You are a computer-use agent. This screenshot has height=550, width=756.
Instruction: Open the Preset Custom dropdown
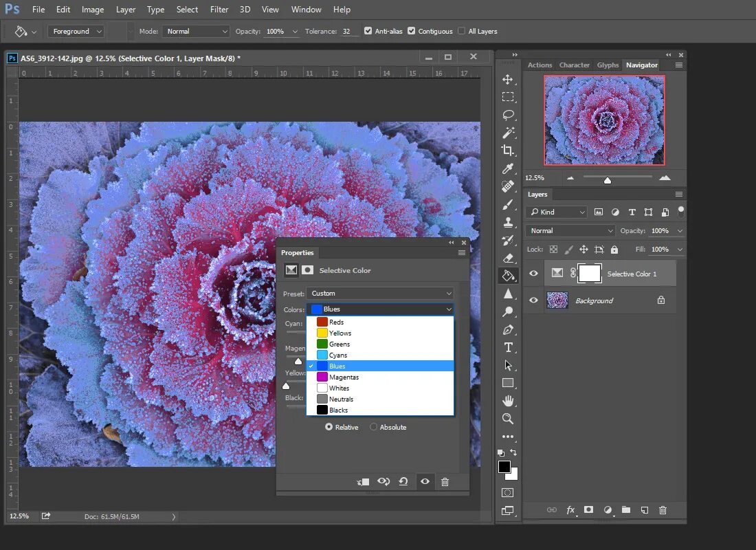coord(380,294)
